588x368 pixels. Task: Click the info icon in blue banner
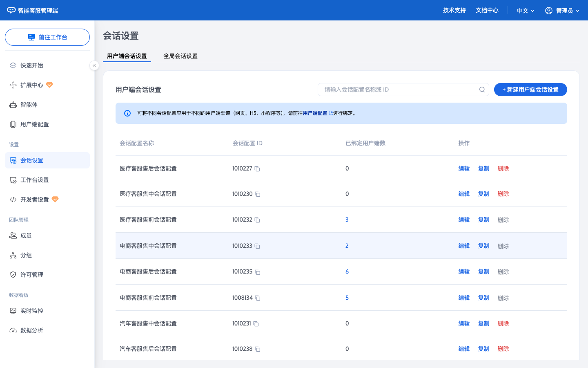[127, 113]
